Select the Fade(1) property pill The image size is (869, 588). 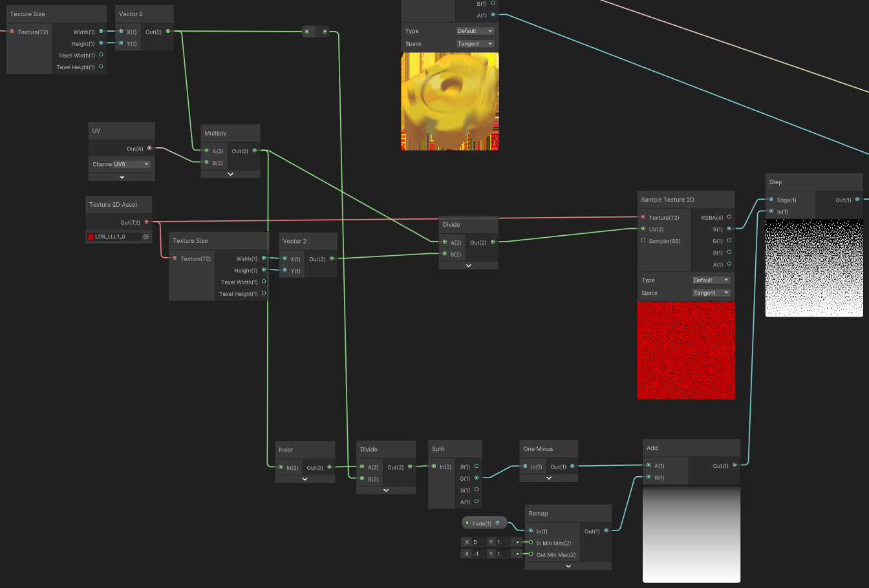483,523
